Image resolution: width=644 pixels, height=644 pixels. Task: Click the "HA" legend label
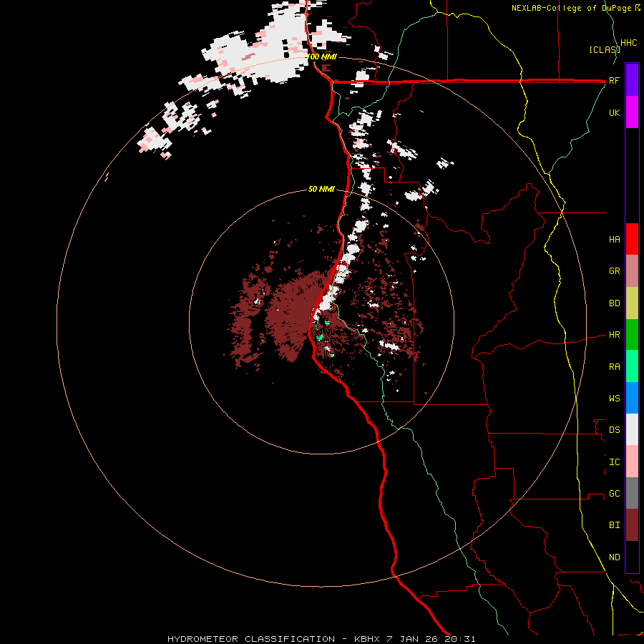point(614,240)
